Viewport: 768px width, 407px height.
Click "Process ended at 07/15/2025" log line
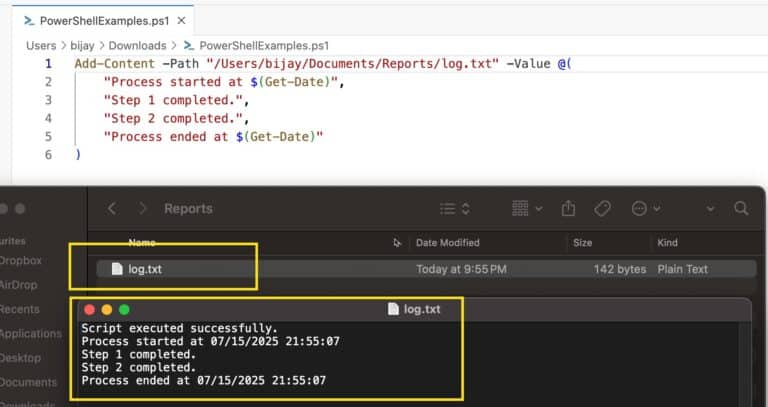tap(203, 381)
